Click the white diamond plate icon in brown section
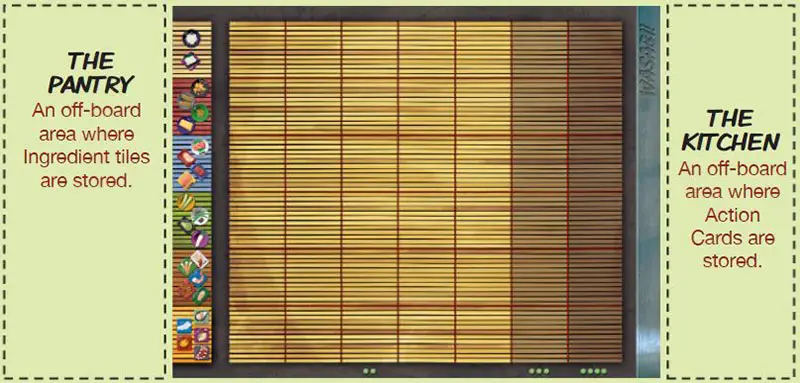Screen dimensions: 800x383 199,259
